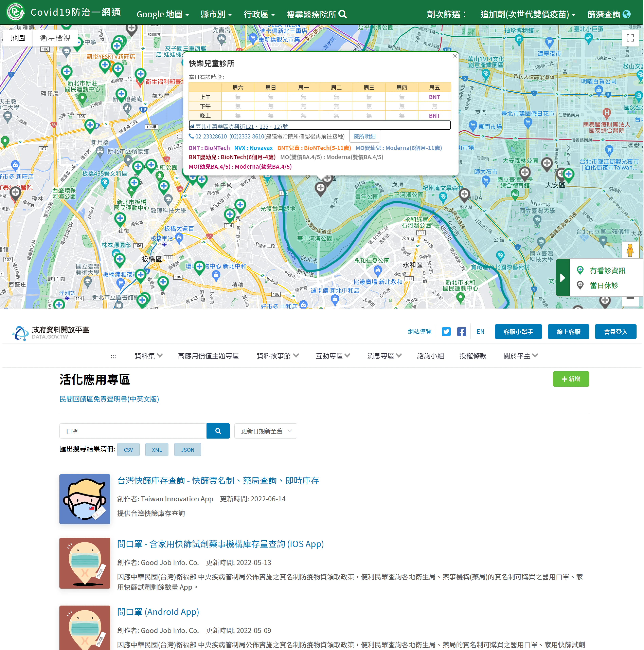Click the Covid19 site logo icon
644x650 pixels.
(x=15, y=12)
